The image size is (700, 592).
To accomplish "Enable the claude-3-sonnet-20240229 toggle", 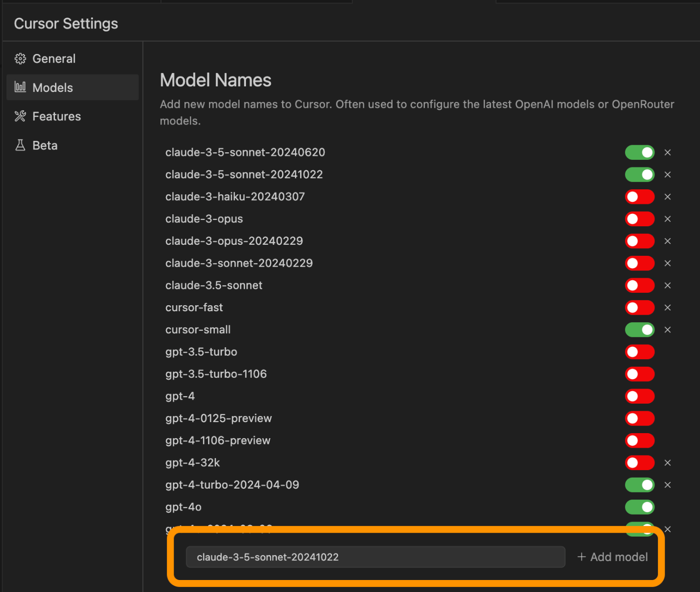I will point(639,263).
